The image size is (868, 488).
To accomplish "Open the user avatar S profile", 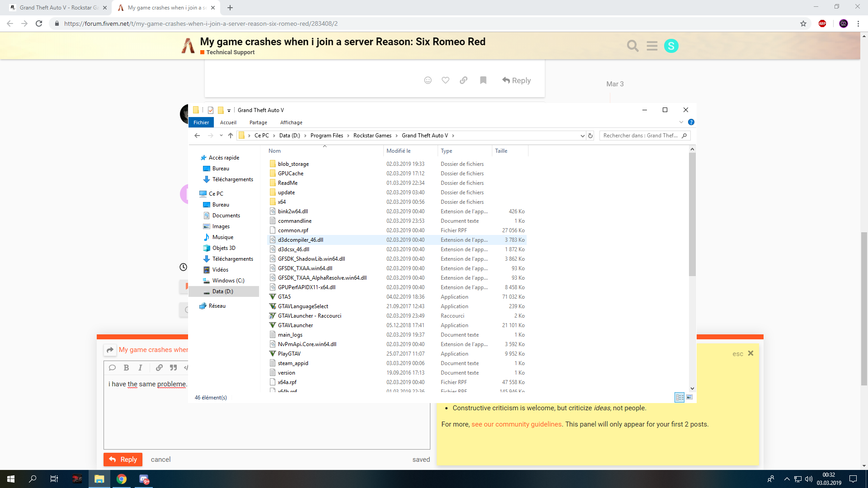I will click(x=671, y=46).
